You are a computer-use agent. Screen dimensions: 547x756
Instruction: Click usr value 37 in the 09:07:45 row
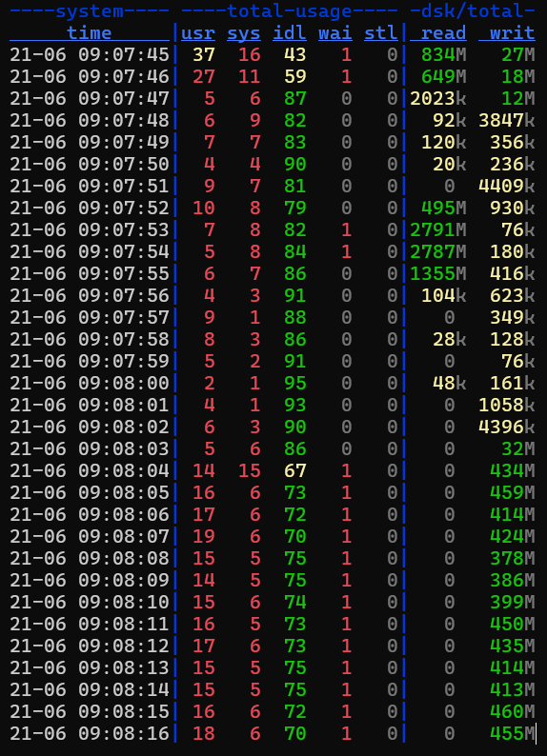point(204,54)
